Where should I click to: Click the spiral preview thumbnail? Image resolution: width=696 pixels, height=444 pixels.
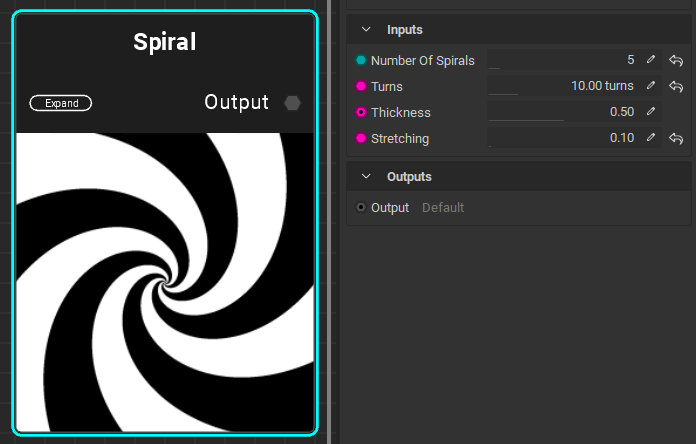point(165,282)
